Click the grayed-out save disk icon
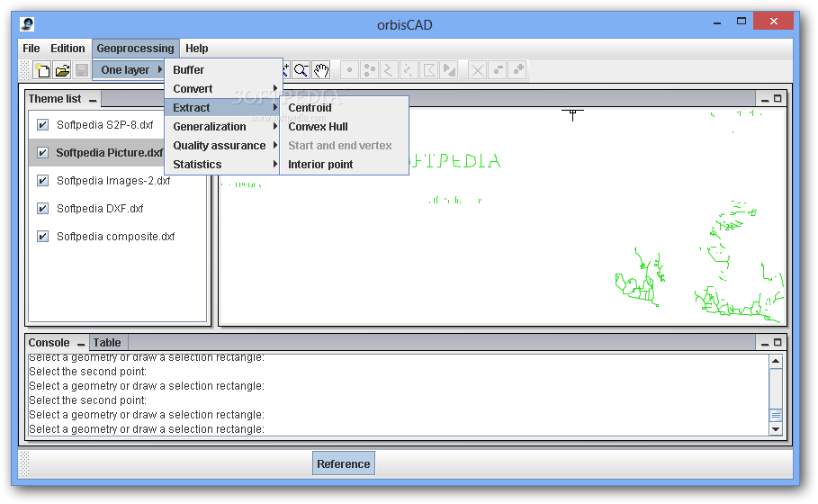 coord(81,70)
